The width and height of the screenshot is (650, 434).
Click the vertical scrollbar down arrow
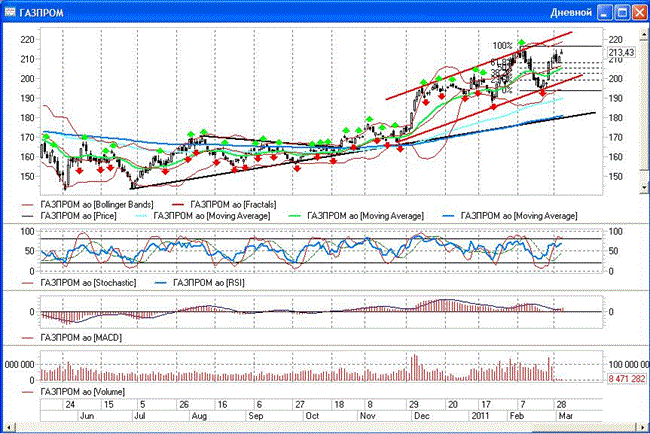(644, 187)
